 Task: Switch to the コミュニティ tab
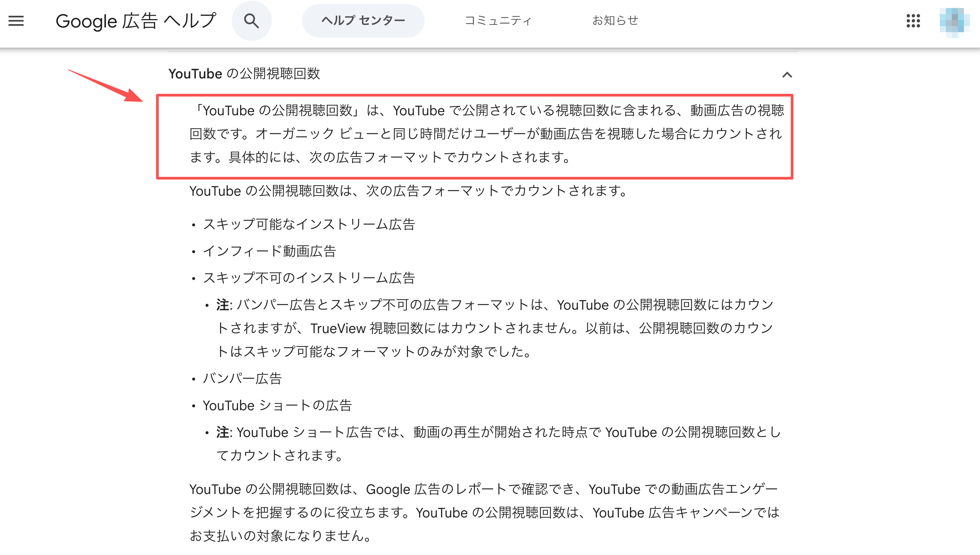(498, 20)
